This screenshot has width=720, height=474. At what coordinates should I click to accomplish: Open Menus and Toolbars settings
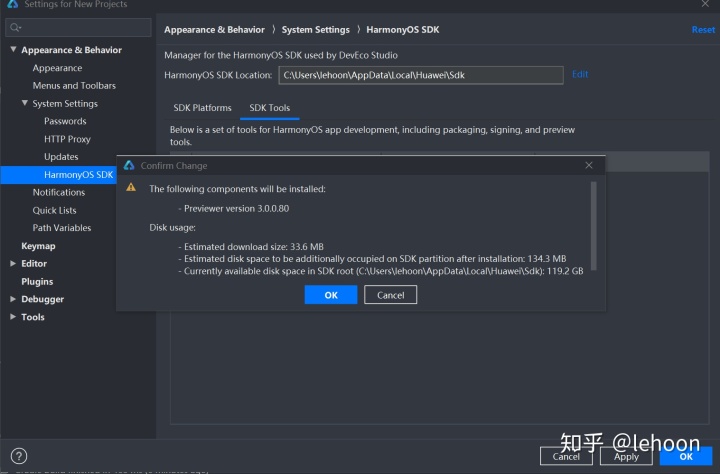click(x=74, y=85)
